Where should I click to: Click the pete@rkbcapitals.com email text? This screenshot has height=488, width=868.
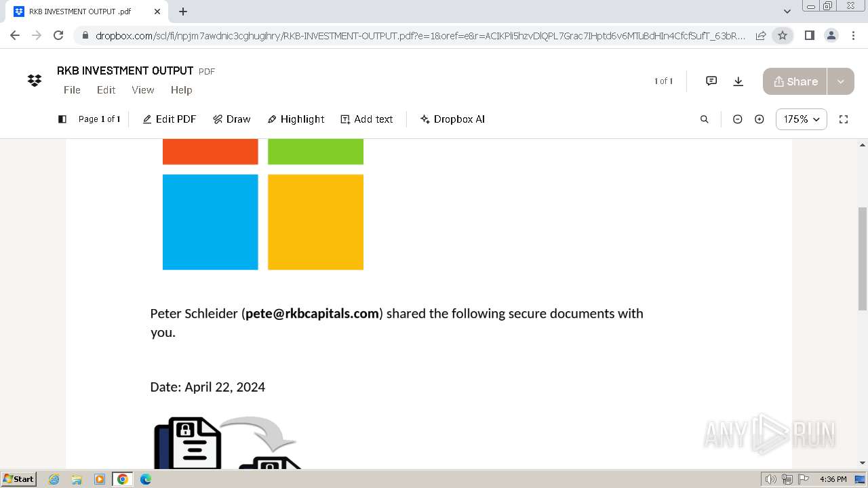(312, 313)
